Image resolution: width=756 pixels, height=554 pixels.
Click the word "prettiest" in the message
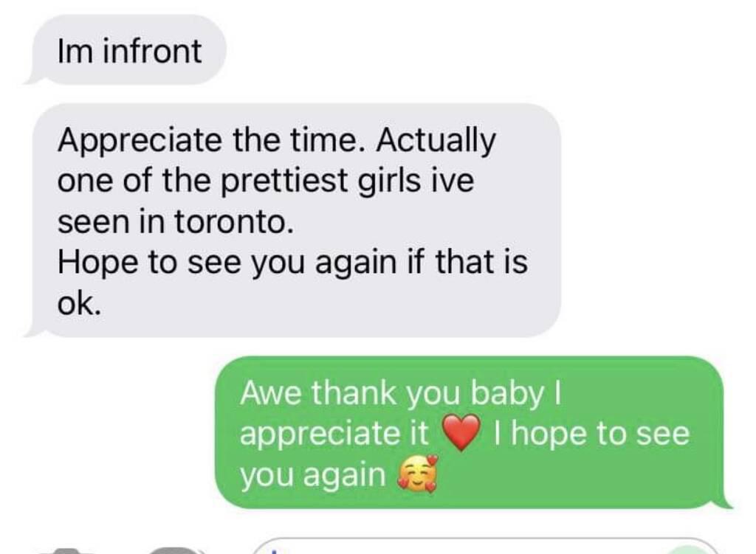point(284,182)
